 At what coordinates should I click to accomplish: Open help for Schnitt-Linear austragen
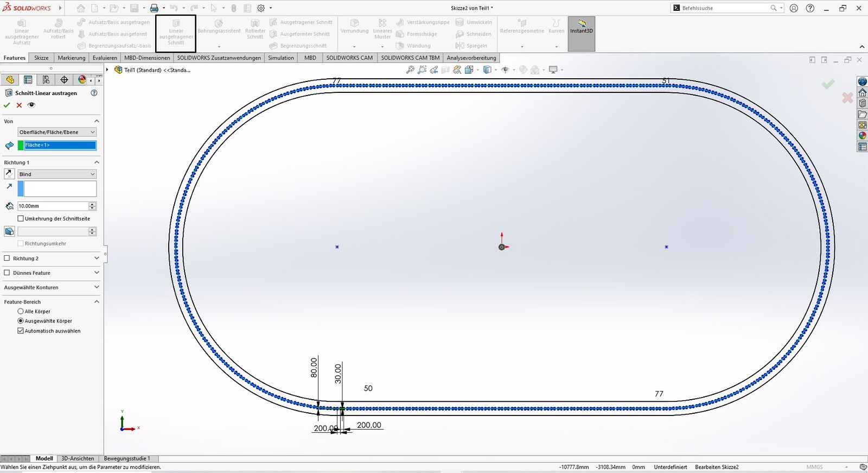[94, 93]
